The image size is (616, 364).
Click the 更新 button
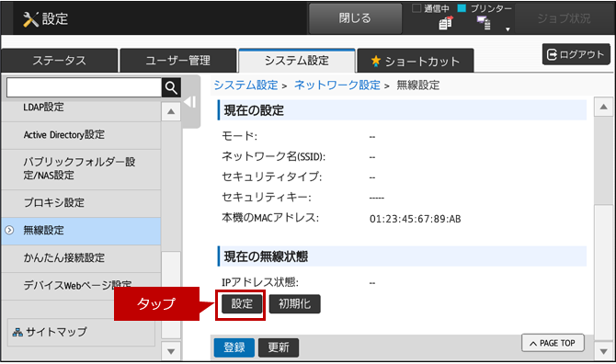[x=279, y=347]
